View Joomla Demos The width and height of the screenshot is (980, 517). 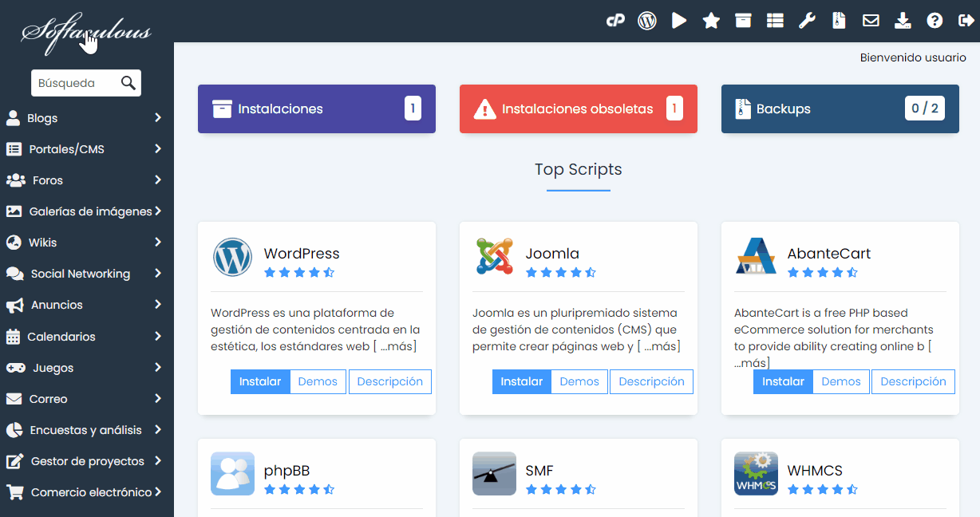tap(579, 381)
